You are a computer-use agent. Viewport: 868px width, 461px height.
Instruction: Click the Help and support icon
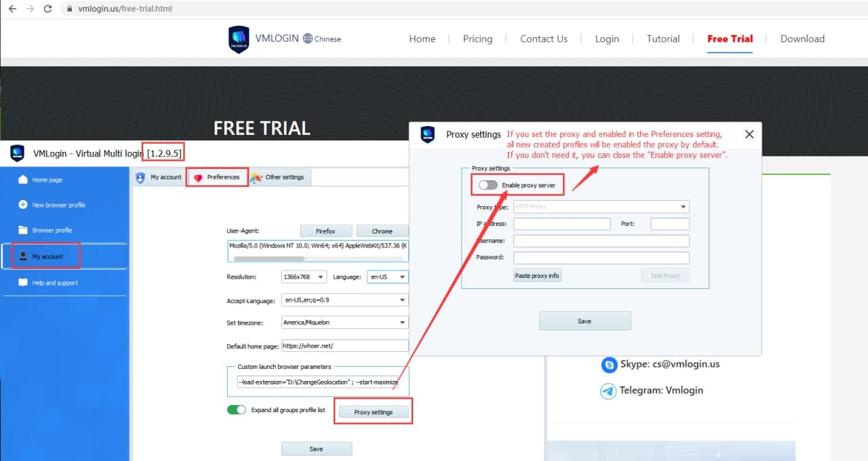(x=23, y=283)
